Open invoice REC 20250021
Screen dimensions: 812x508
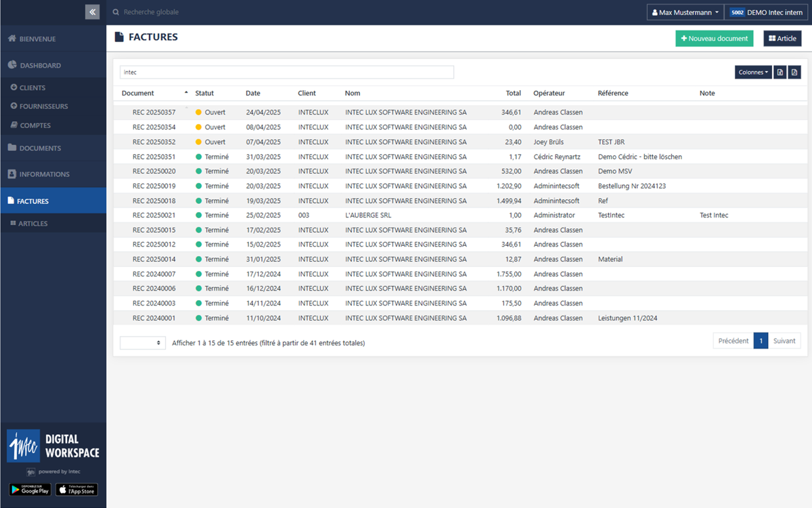pyautogui.click(x=154, y=215)
